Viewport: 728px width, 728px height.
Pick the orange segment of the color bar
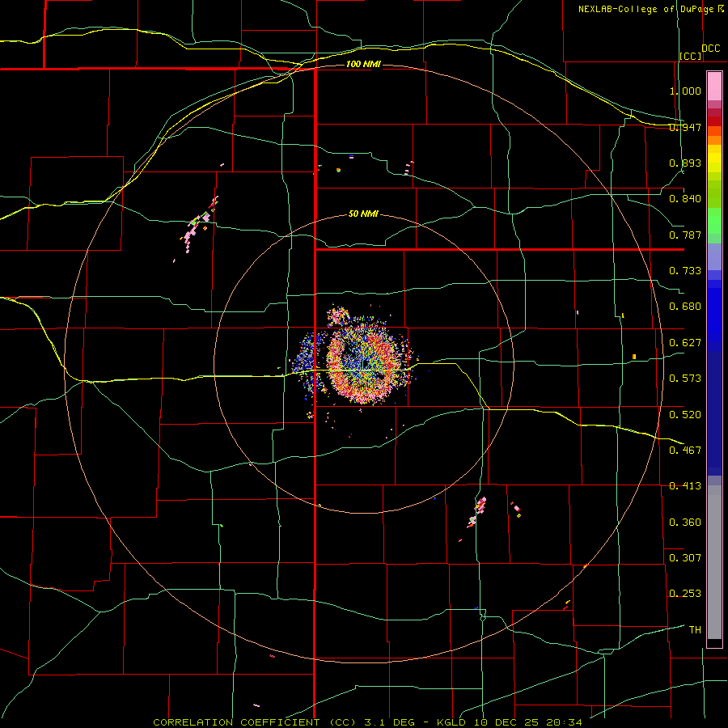pyautogui.click(x=714, y=136)
